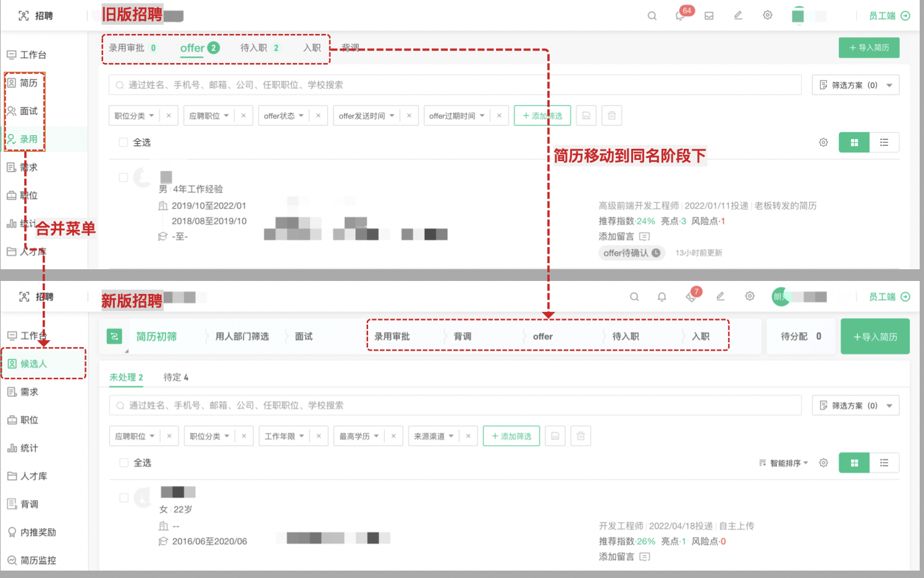Viewport: 924px width, 578px height.
Task: Switch to the 待入职 2 tab in old version
Action: 260,48
